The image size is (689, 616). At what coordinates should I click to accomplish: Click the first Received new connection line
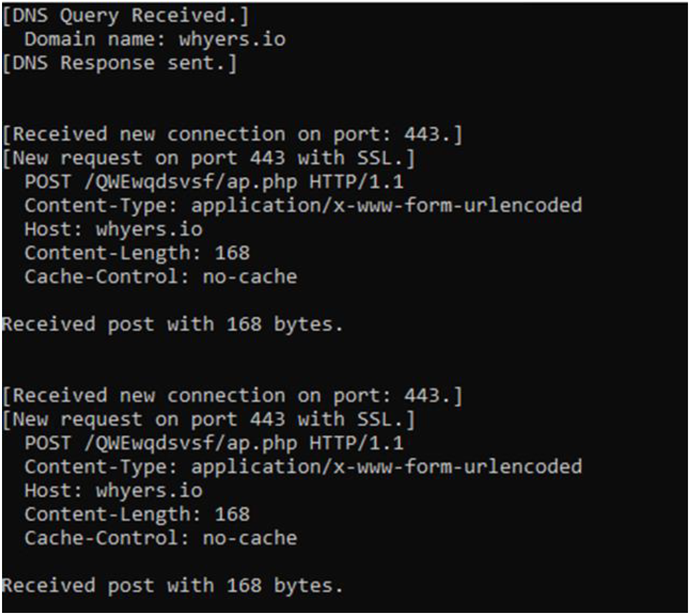[x=232, y=135]
